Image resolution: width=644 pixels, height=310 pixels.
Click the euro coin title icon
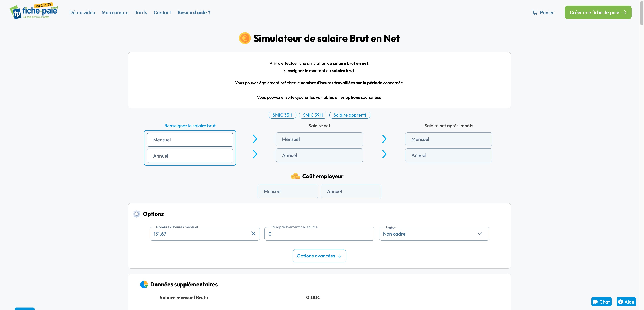[x=245, y=38]
